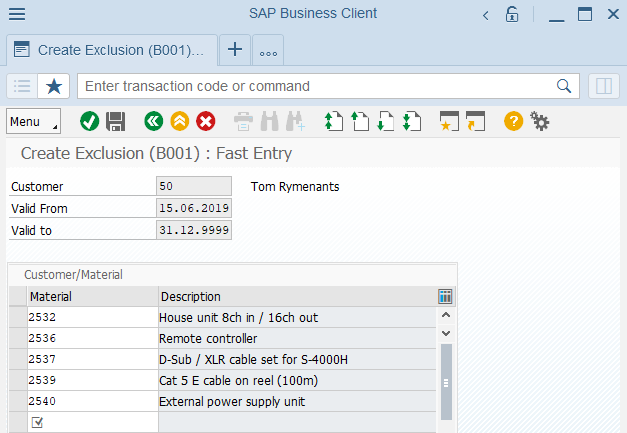Open Help question mark icon
The width and height of the screenshot is (627, 433).
513,121
